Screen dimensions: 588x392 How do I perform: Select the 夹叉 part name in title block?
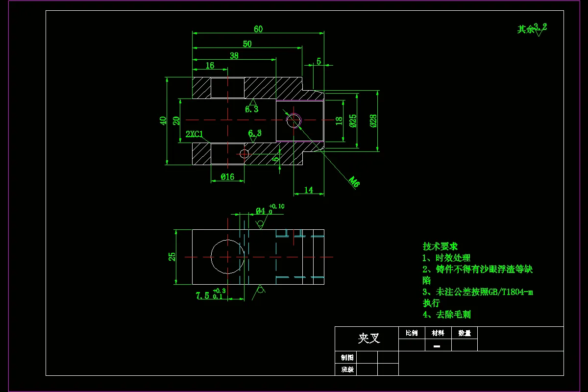coord(369,338)
